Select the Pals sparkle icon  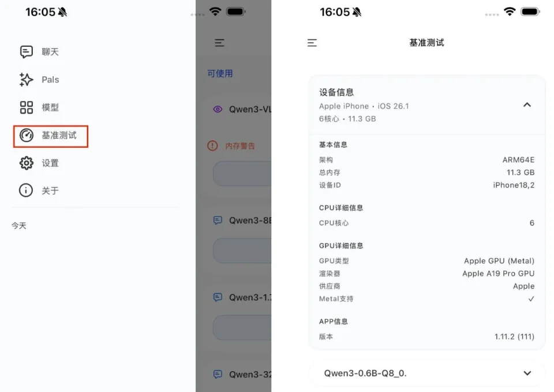pyautogui.click(x=26, y=80)
